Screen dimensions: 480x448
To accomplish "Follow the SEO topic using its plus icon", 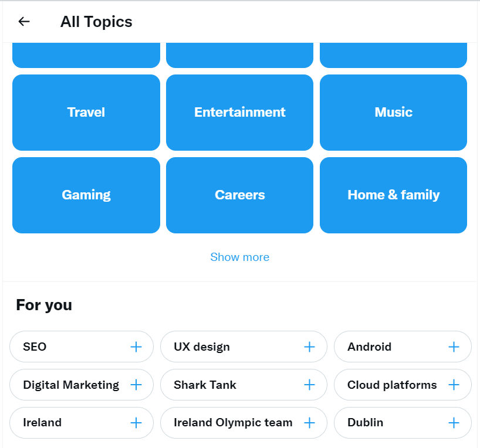I will pyautogui.click(x=137, y=347).
